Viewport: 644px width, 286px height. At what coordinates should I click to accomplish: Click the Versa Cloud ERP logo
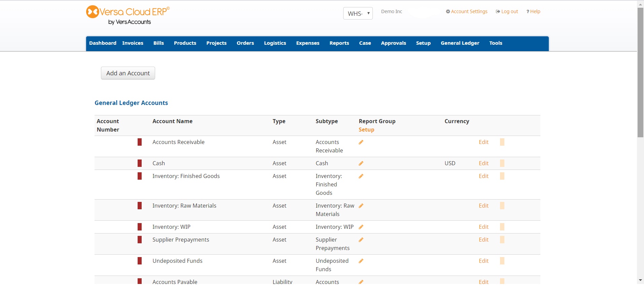pyautogui.click(x=128, y=15)
